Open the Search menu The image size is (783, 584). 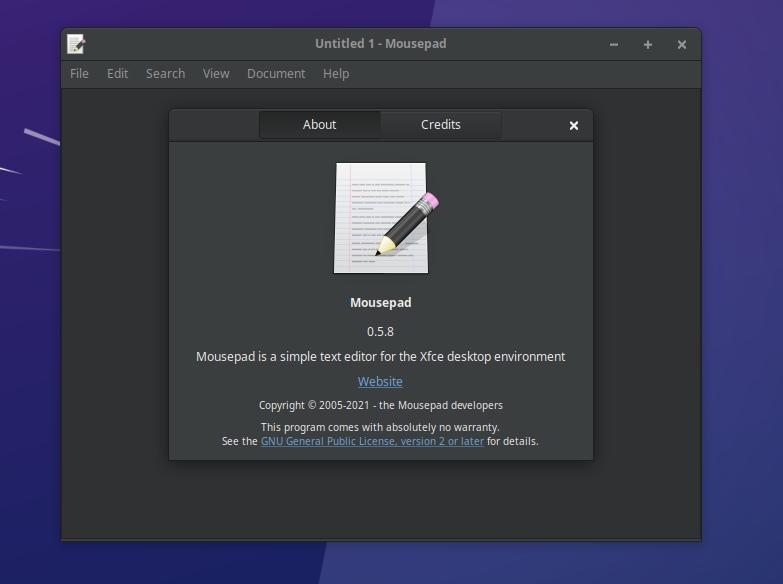[165, 73]
